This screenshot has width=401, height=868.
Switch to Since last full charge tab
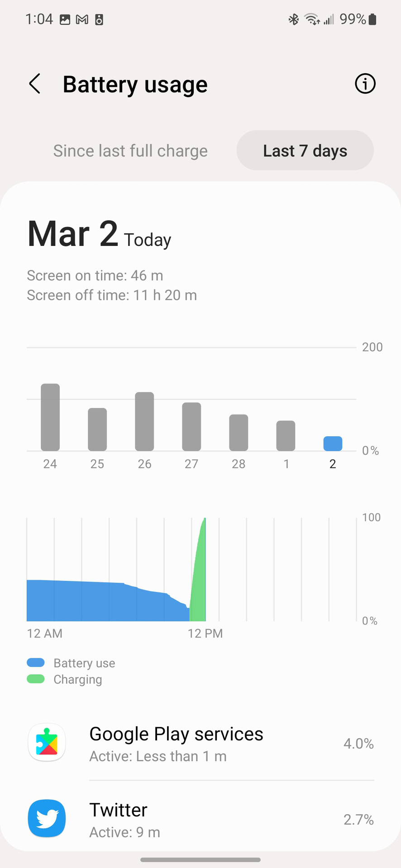130,151
